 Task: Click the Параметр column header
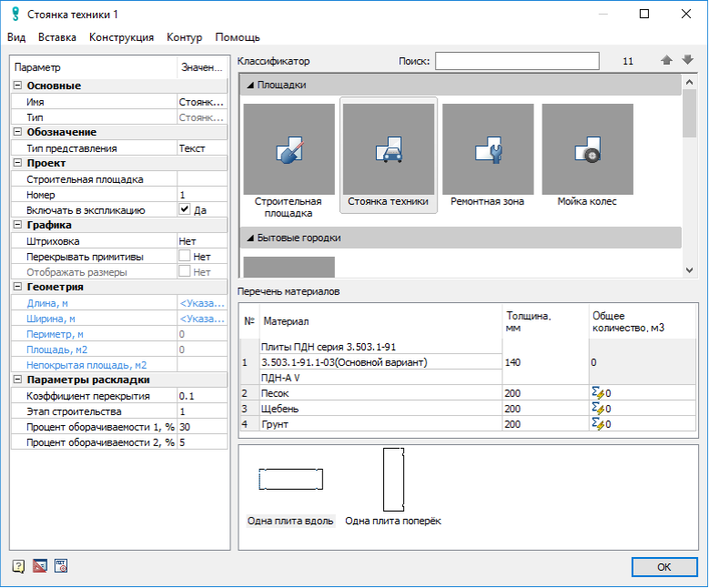click(x=94, y=67)
